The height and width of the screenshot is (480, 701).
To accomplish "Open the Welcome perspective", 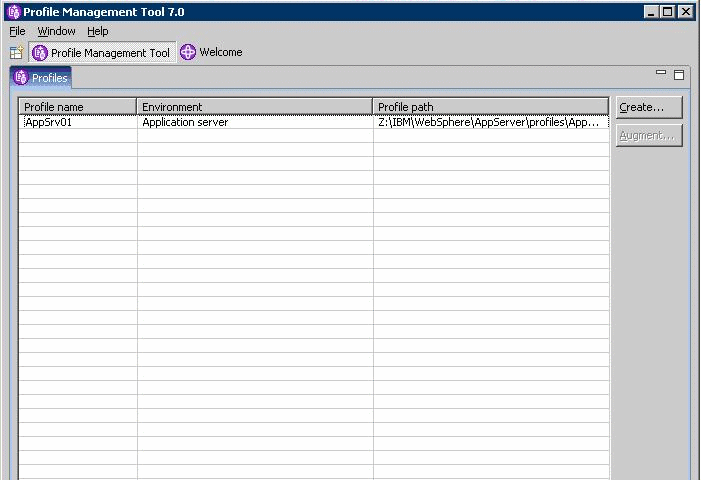I will (211, 52).
